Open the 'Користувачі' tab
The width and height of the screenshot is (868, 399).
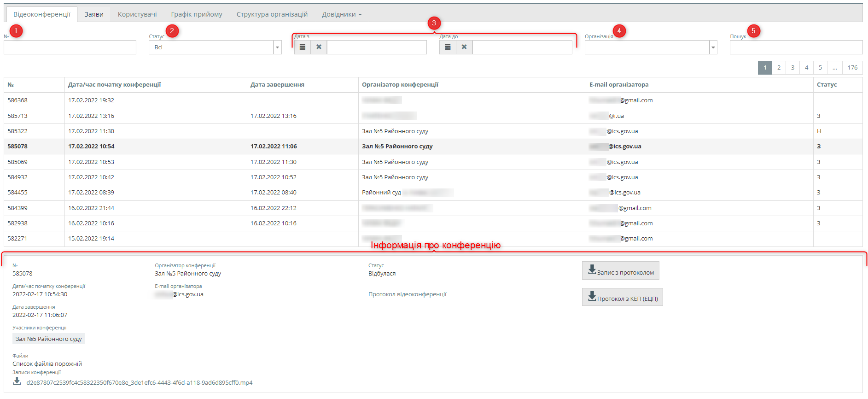[137, 14]
